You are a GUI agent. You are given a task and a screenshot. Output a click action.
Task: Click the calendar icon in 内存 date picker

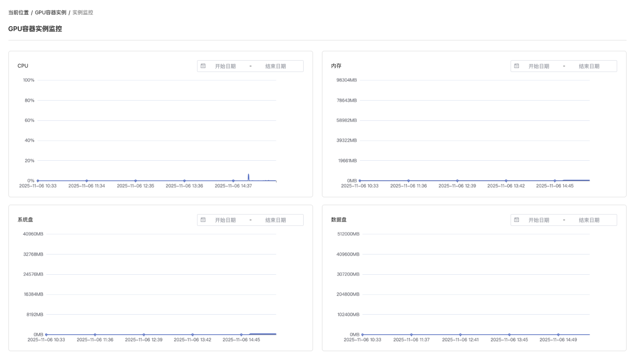pos(516,66)
